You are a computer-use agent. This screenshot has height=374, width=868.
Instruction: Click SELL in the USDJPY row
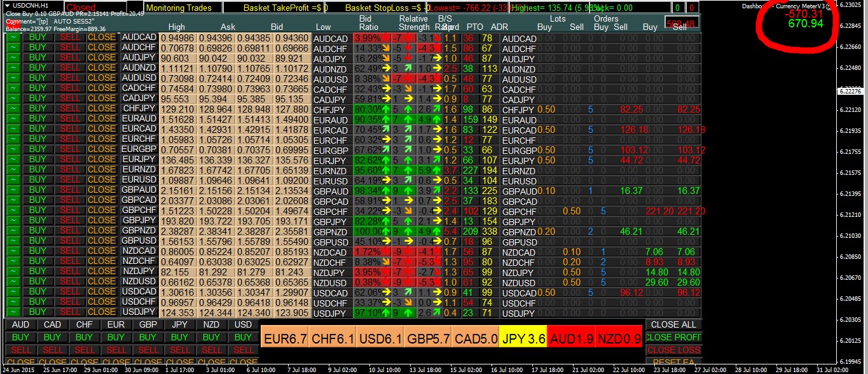(x=70, y=312)
